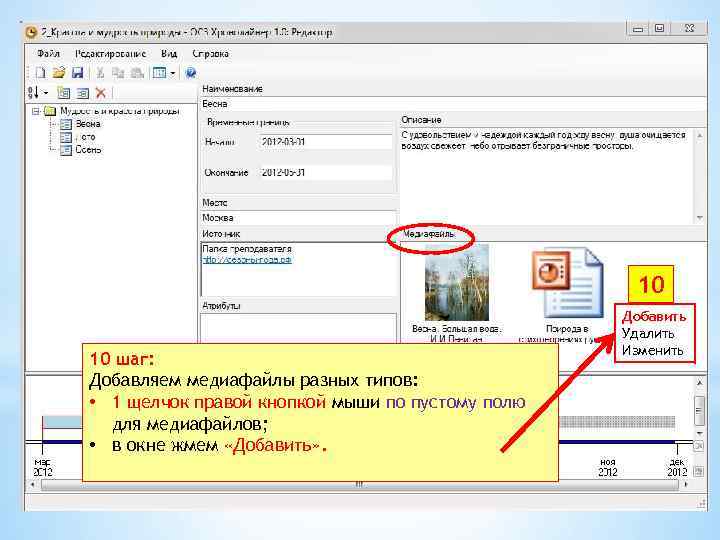Viewport: 720px width, 540px height.
Task: Add a new event with the first add icon
Action: (x=63, y=93)
